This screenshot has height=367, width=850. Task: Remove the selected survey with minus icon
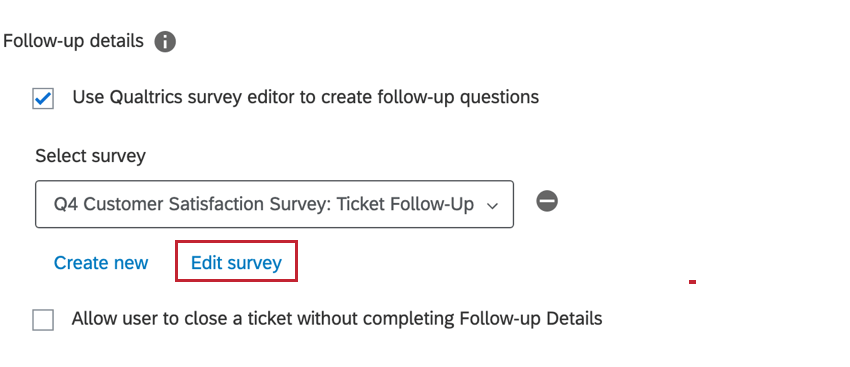pyautogui.click(x=547, y=202)
